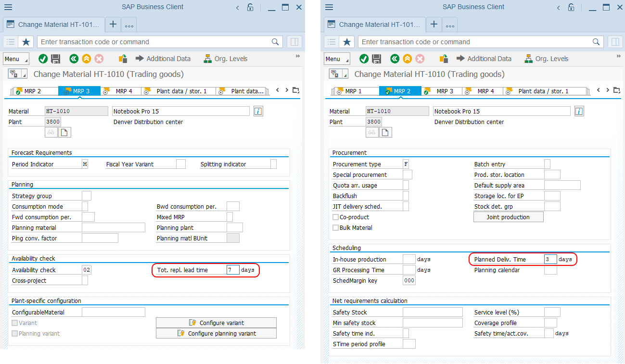Click tab list icon right of tabs, left window
The image size is (625, 364).
295,90
